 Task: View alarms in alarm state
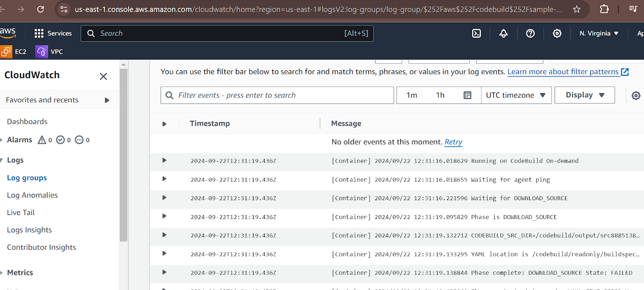tap(45, 140)
